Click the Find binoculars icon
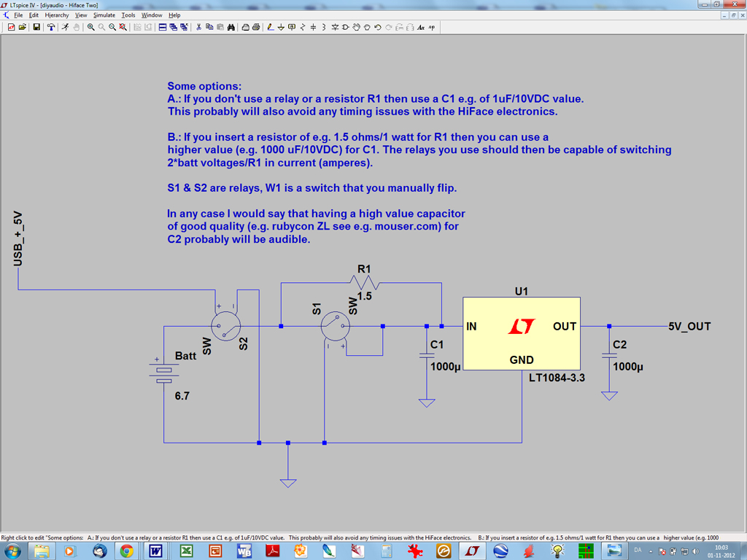This screenshot has height=560, width=747. coord(231,28)
